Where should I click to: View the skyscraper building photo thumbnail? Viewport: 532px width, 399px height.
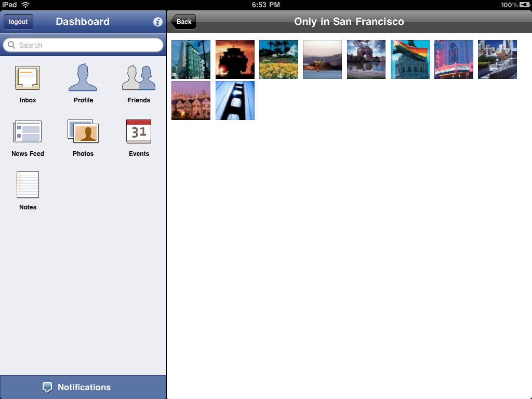pos(191,59)
